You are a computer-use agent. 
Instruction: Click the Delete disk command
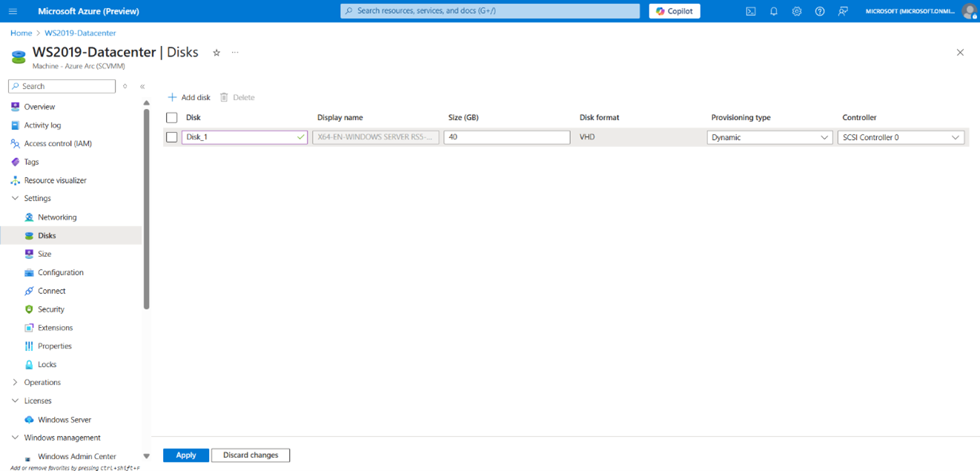coord(237,97)
